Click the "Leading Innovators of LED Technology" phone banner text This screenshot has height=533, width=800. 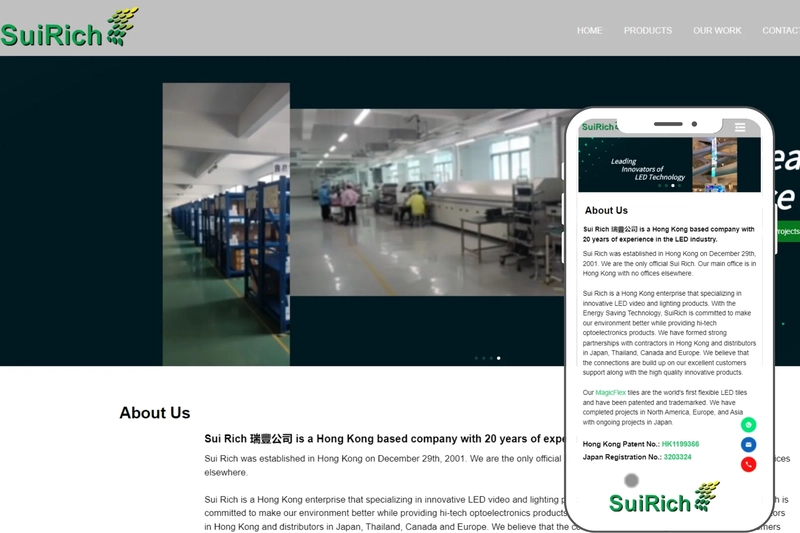tap(648, 169)
